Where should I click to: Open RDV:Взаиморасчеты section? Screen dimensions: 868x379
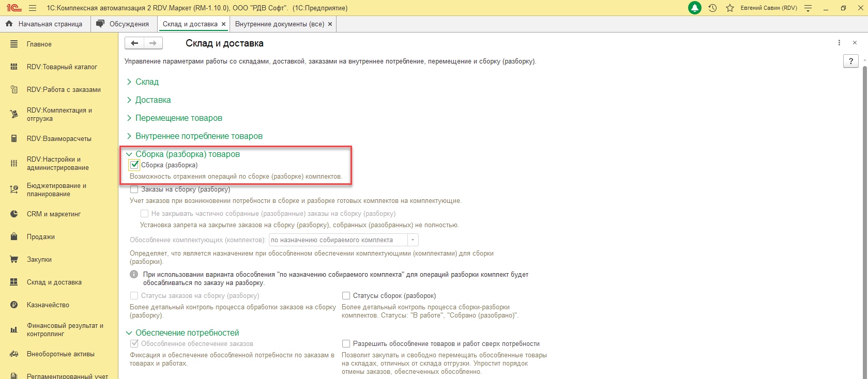click(59, 139)
